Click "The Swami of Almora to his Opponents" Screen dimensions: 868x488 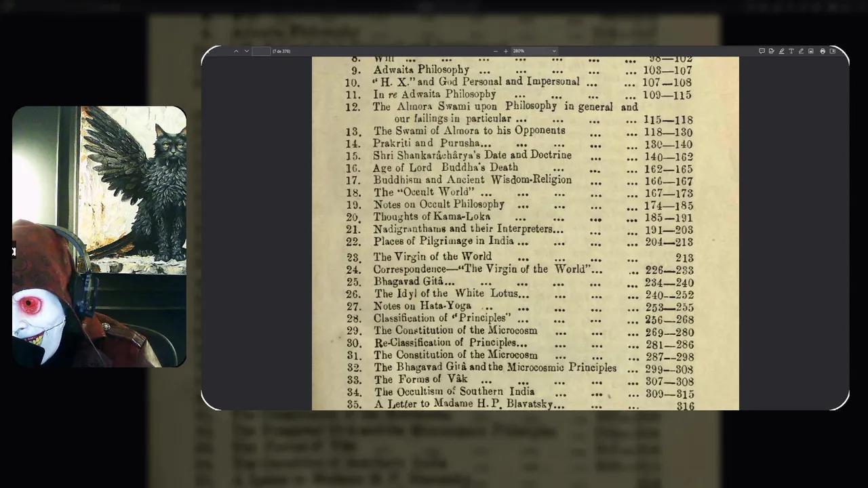pyautogui.click(x=469, y=131)
